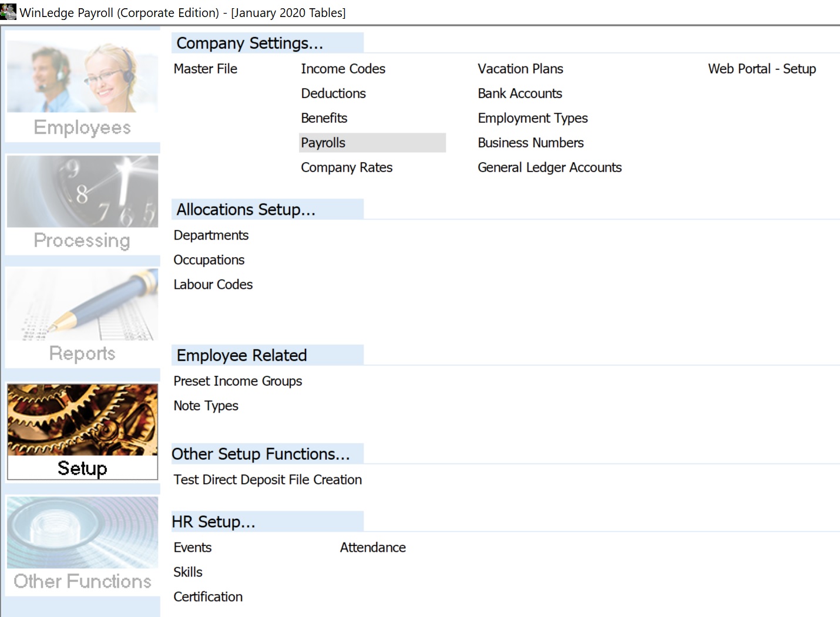Open Occupations setup
Screen dimensions: 840x617
209,260
